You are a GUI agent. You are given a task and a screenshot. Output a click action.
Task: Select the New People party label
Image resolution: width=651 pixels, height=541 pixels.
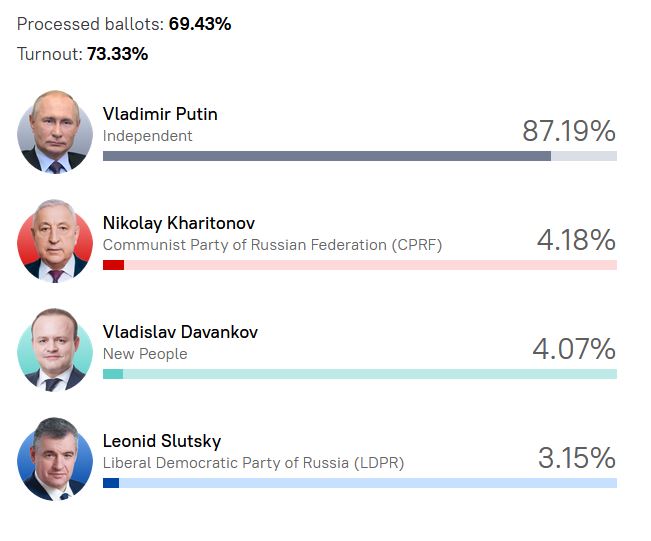tap(145, 354)
